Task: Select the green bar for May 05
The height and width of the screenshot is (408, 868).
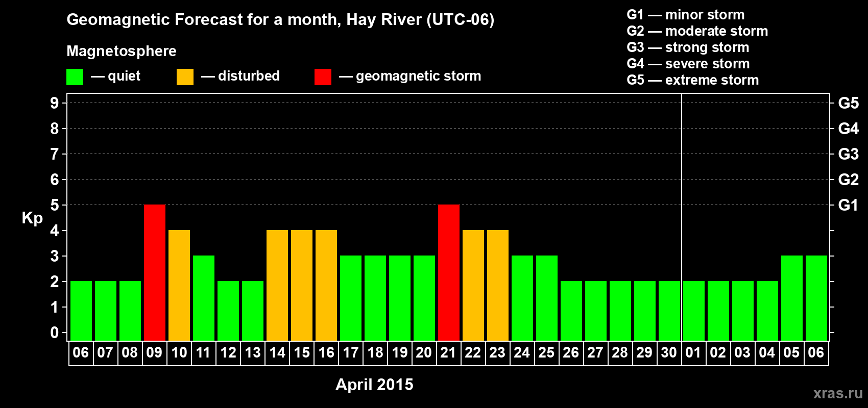Action: pyautogui.click(x=792, y=298)
